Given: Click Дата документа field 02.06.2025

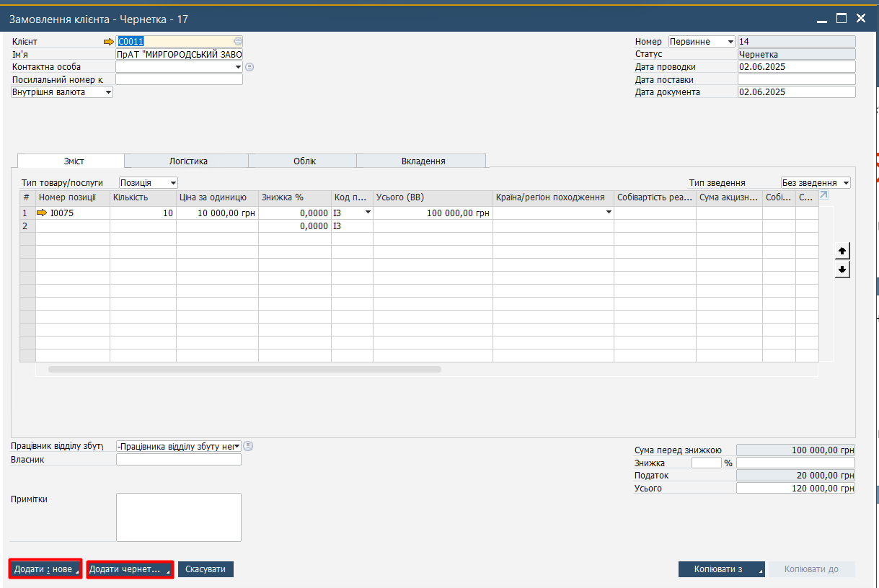Looking at the screenshot, I should coord(796,92).
